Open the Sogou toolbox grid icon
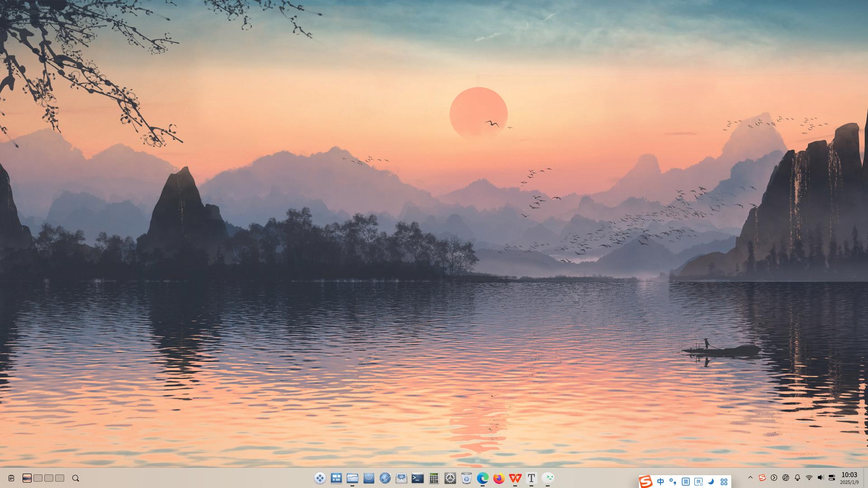The image size is (868, 488). click(724, 482)
